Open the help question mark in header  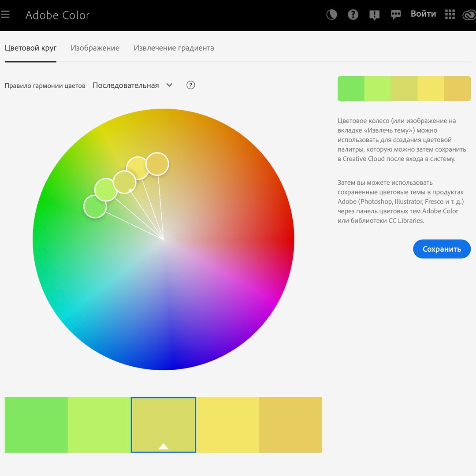[353, 14]
